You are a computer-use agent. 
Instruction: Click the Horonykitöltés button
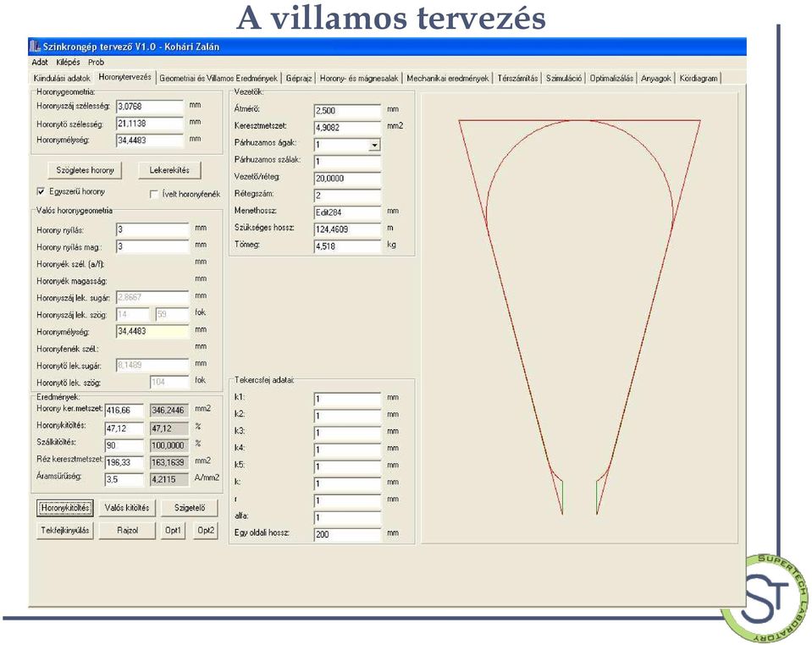pyautogui.click(x=65, y=508)
